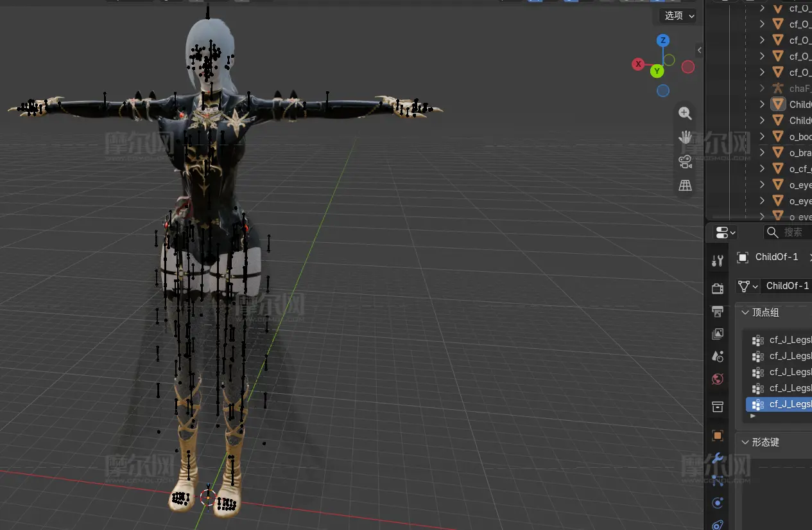Expand the o_bra row in the outliner
Image resolution: width=812 pixels, height=530 pixels.
coord(762,153)
